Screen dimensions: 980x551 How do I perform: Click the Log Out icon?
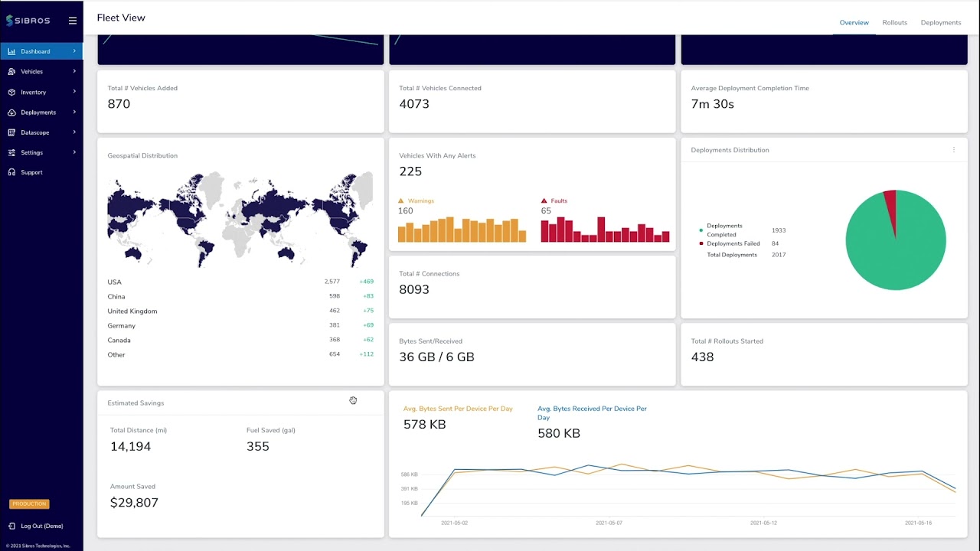pyautogui.click(x=11, y=526)
